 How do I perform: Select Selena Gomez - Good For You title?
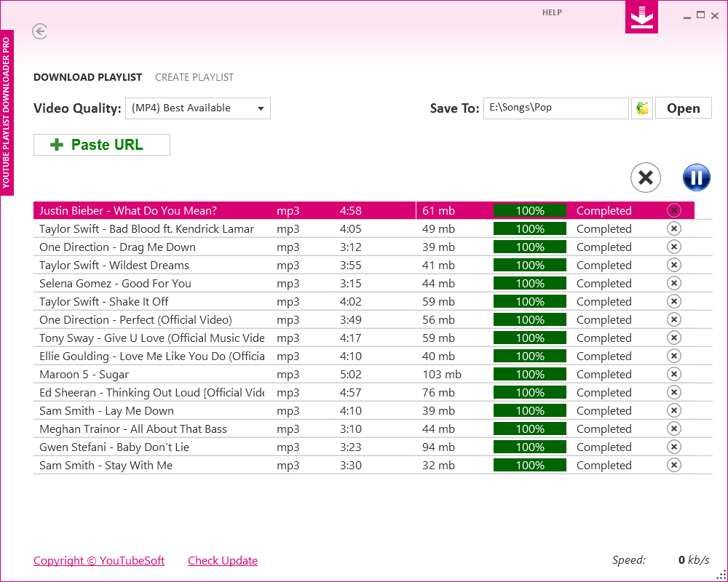pos(115,284)
